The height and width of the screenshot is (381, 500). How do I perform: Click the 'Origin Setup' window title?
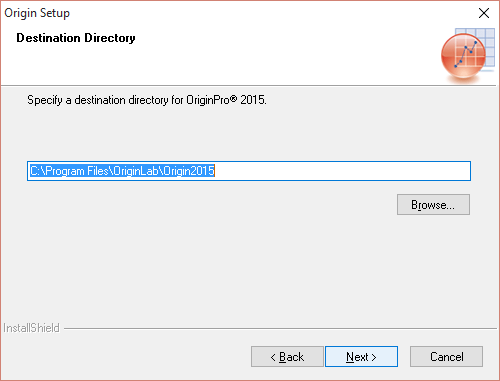[37, 13]
